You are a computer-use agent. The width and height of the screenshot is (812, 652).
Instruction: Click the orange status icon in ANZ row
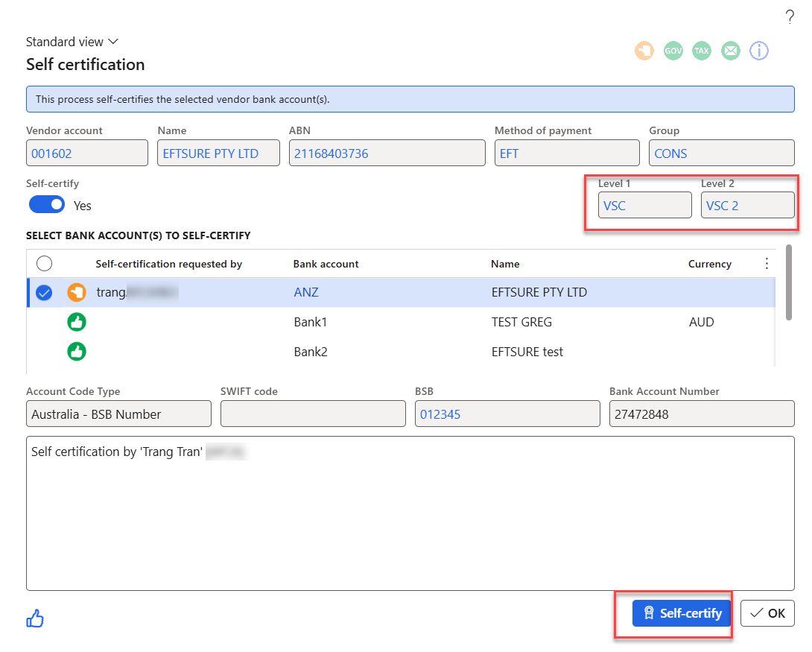point(77,293)
